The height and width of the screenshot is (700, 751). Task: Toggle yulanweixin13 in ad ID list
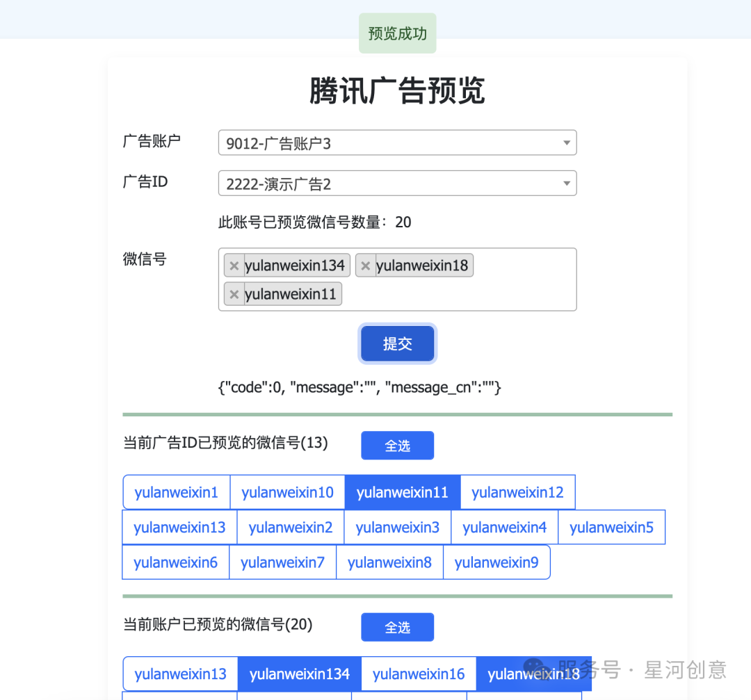(179, 527)
